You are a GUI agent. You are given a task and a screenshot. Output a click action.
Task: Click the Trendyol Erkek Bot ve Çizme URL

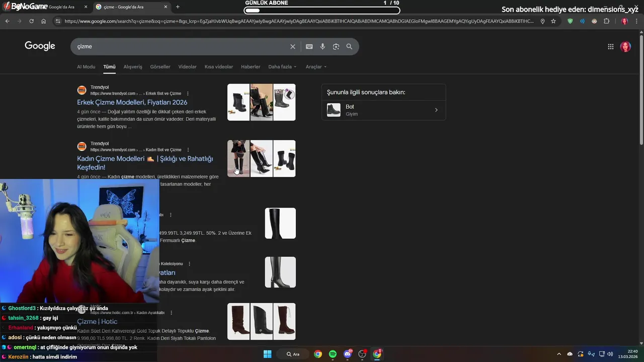[135, 94]
